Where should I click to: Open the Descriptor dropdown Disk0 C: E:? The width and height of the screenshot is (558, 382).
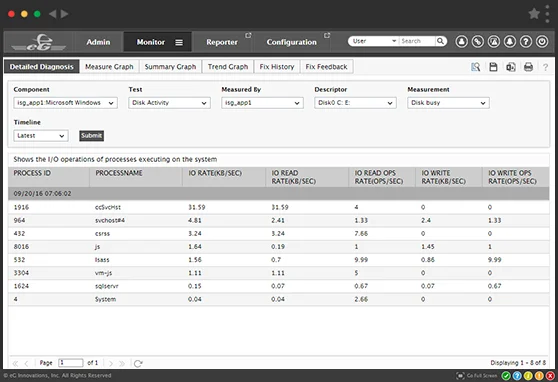(x=355, y=103)
